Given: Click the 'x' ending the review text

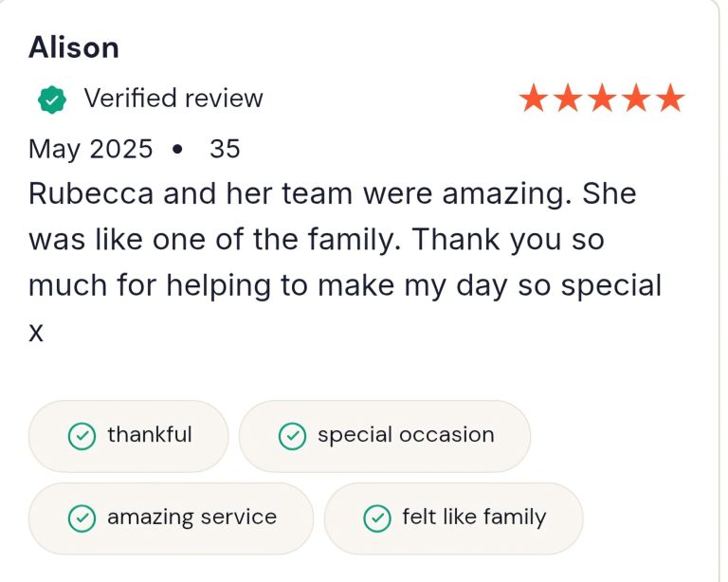Looking at the screenshot, I should pyautogui.click(x=36, y=331).
